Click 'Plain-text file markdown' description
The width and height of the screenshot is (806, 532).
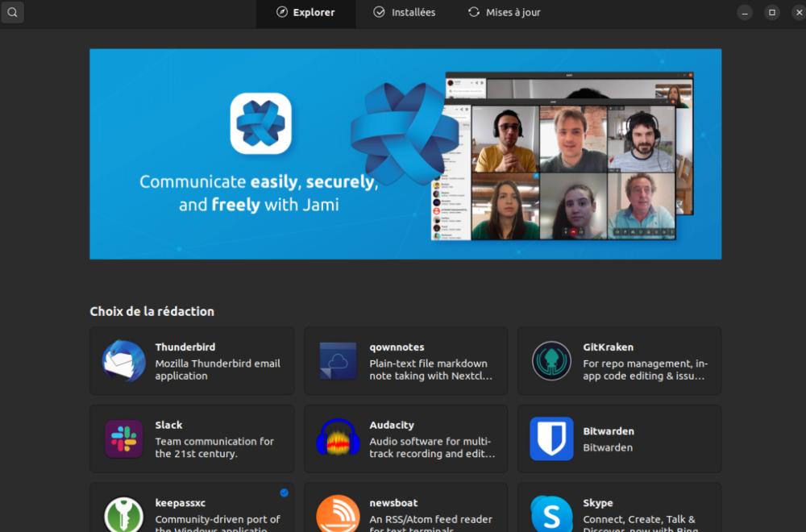(430, 369)
